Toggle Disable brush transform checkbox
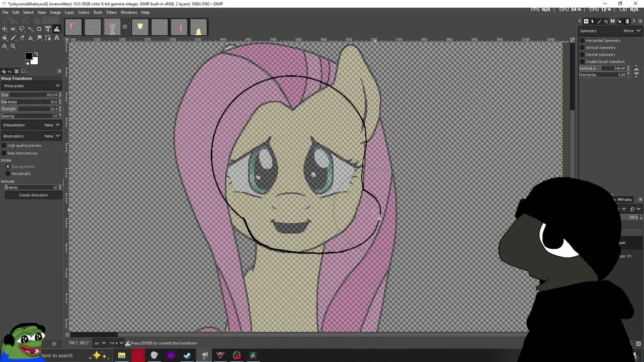 pos(582,61)
